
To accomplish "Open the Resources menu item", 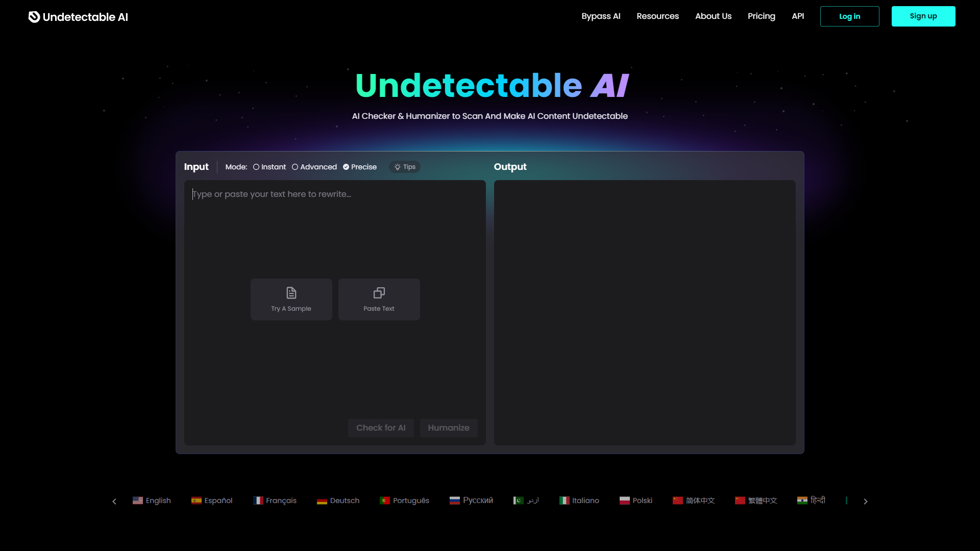I will 657,16.
